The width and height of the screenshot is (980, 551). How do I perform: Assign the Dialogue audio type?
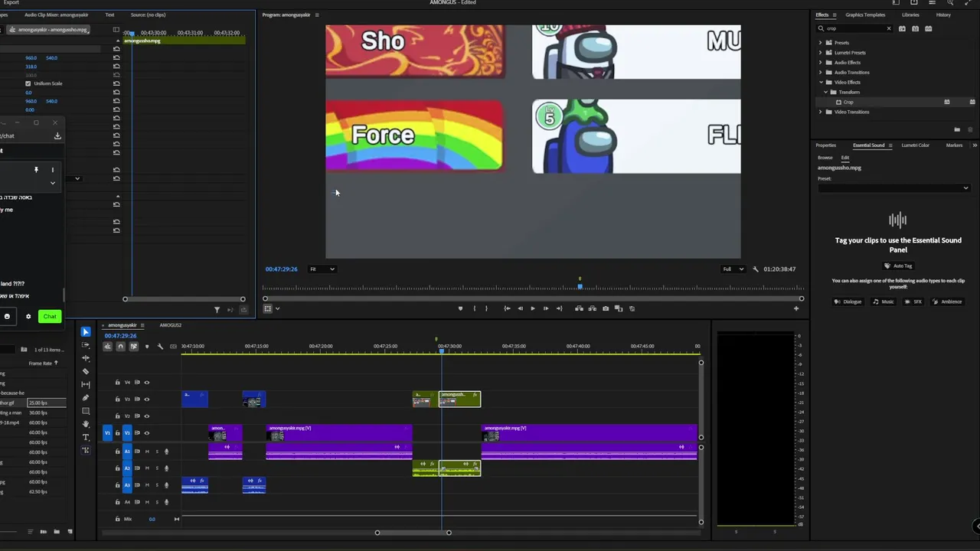848,302
